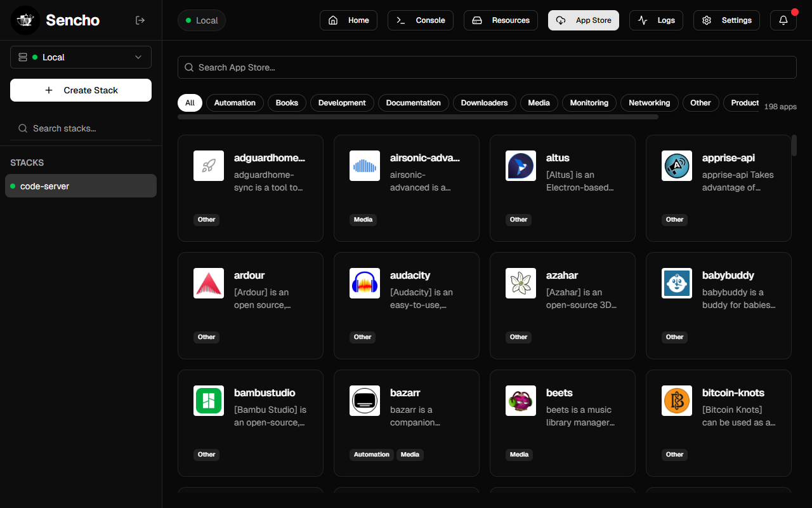Click the magnifier icon in App Store search

pos(189,67)
